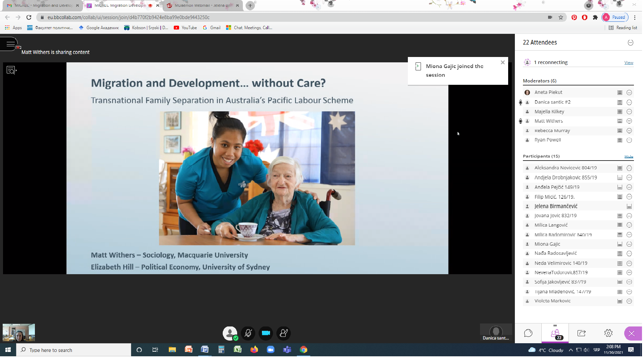Open attendee controls for Aneta Piekut
Image resolution: width=644 pixels, height=362 pixels.
coord(629,93)
